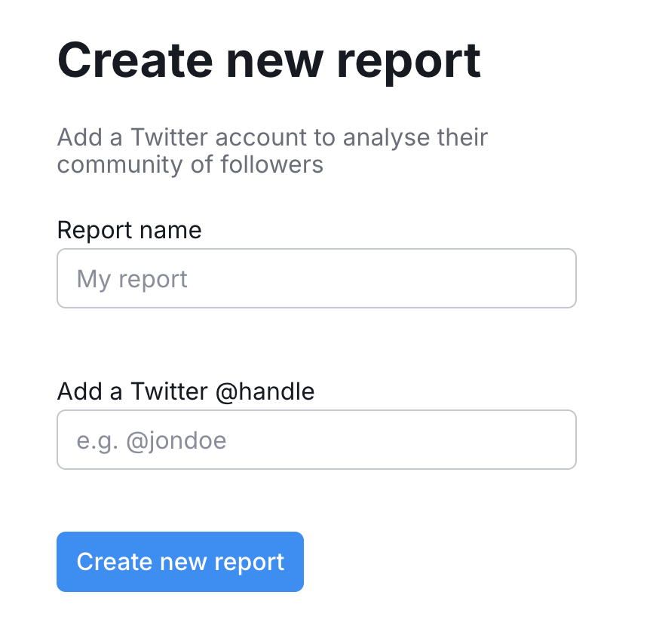Click the "Report name" field label
The image size is (653, 644).
[129, 230]
